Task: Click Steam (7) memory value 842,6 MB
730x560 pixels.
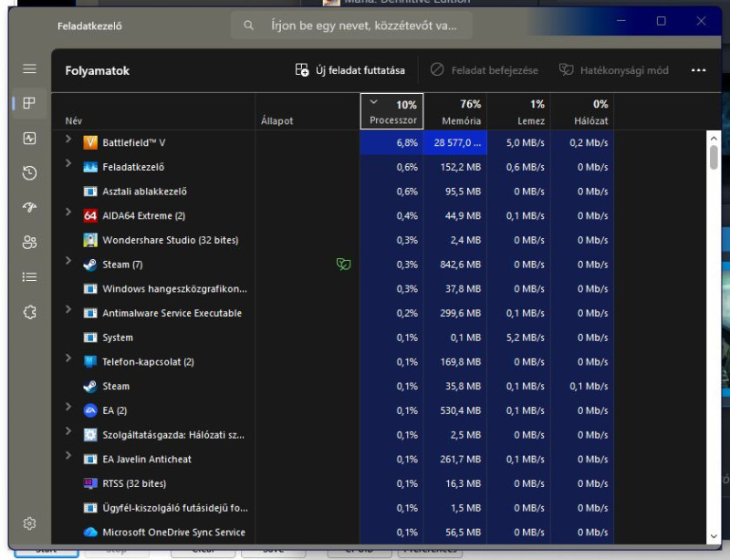Action: (461, 264)
